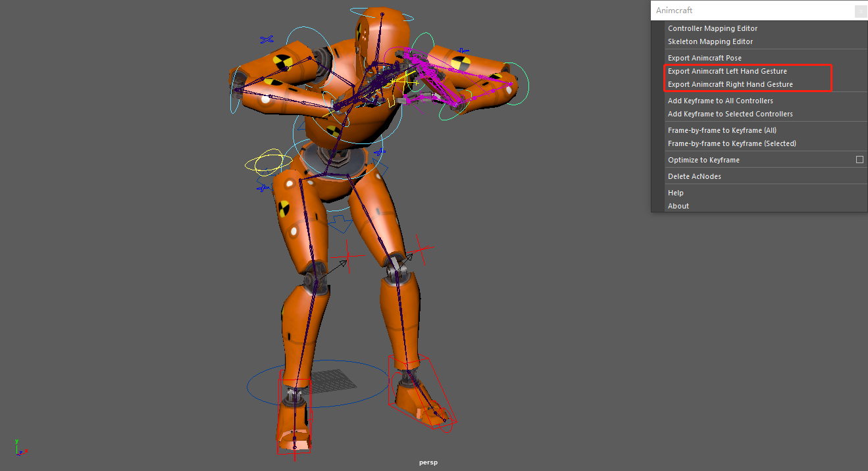Screen dimensions: 868x471
Task: Open Optimize to Keyframe option box
Action: 859,160
